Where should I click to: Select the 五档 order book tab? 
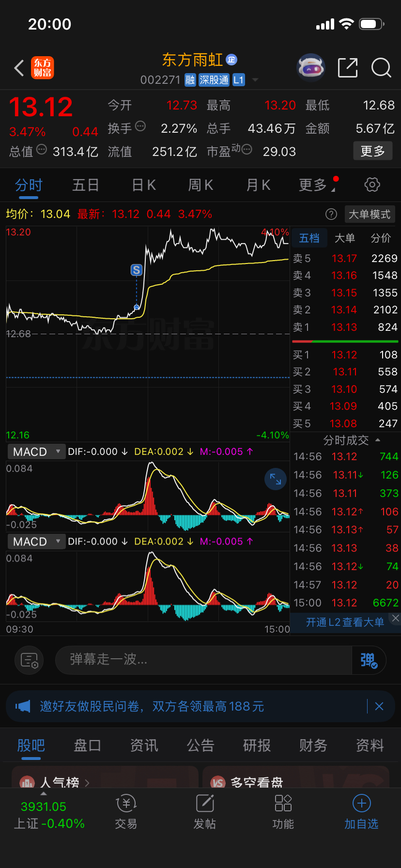(x=309, y=238)
